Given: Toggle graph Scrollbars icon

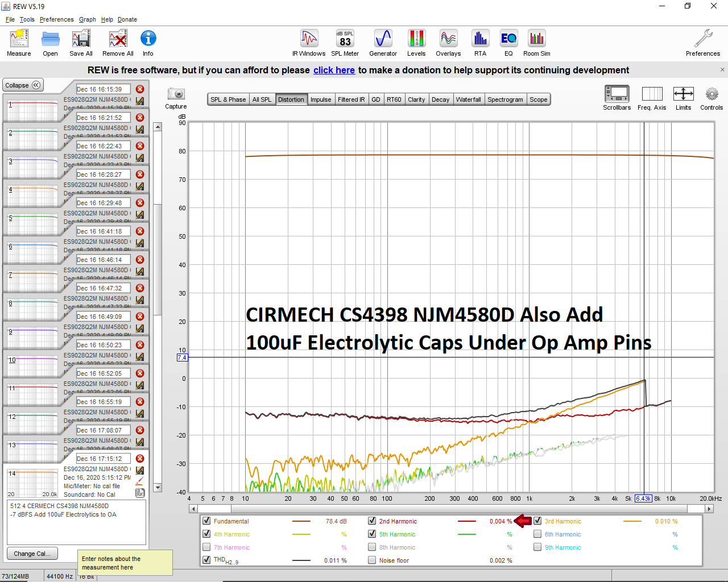Looking at the screenshot, I should (617, 93).
